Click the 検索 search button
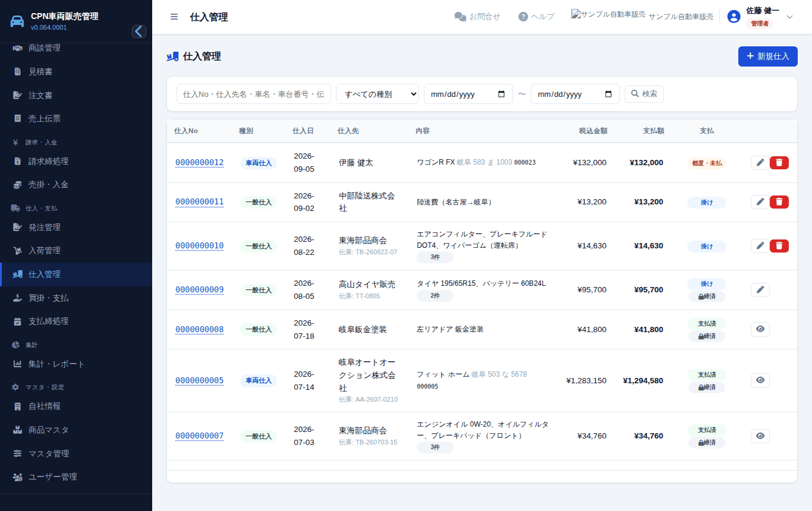Viewport: 812px width, 511px height. point(644,94)
